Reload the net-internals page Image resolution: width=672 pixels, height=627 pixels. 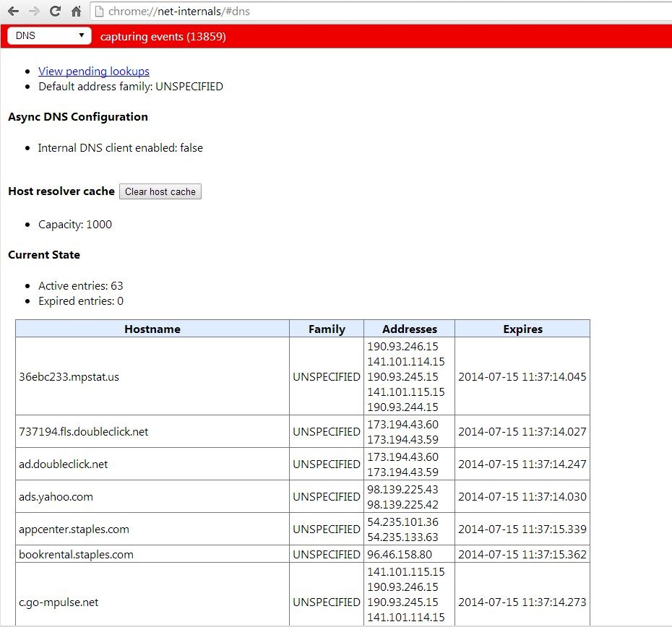55,11
